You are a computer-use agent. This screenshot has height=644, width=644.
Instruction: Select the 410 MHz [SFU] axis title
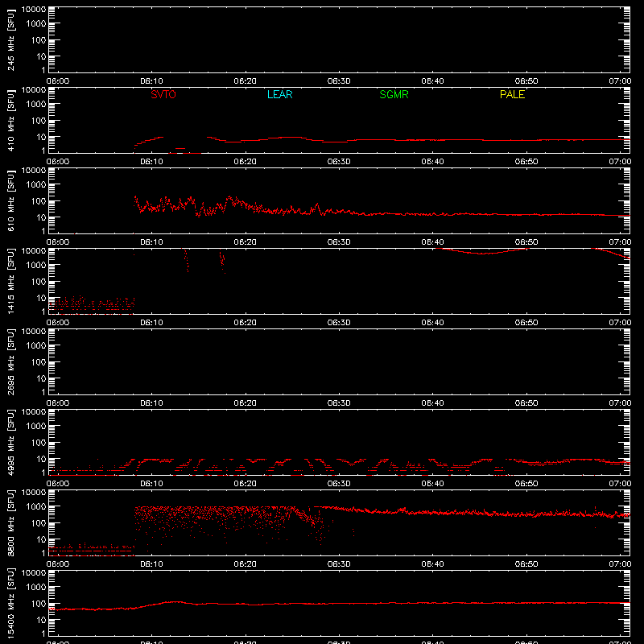tap(11, 122)
